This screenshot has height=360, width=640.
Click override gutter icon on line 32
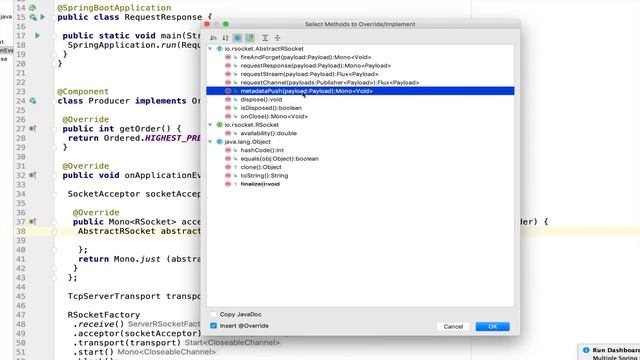coord(32,176)
